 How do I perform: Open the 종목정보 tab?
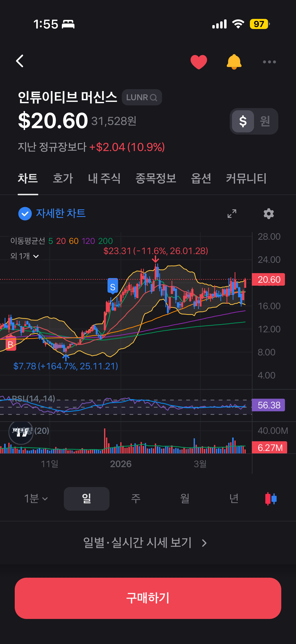[x=156, y=178]
